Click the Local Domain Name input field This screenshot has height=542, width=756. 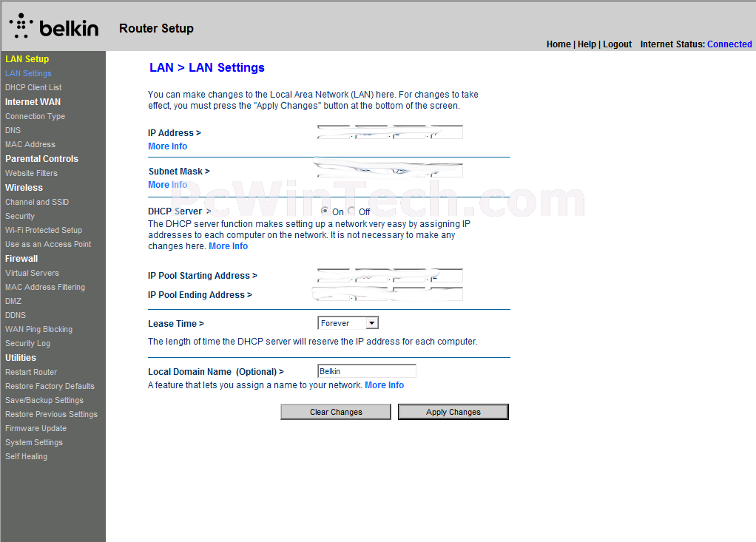click(x=366, y=371)
